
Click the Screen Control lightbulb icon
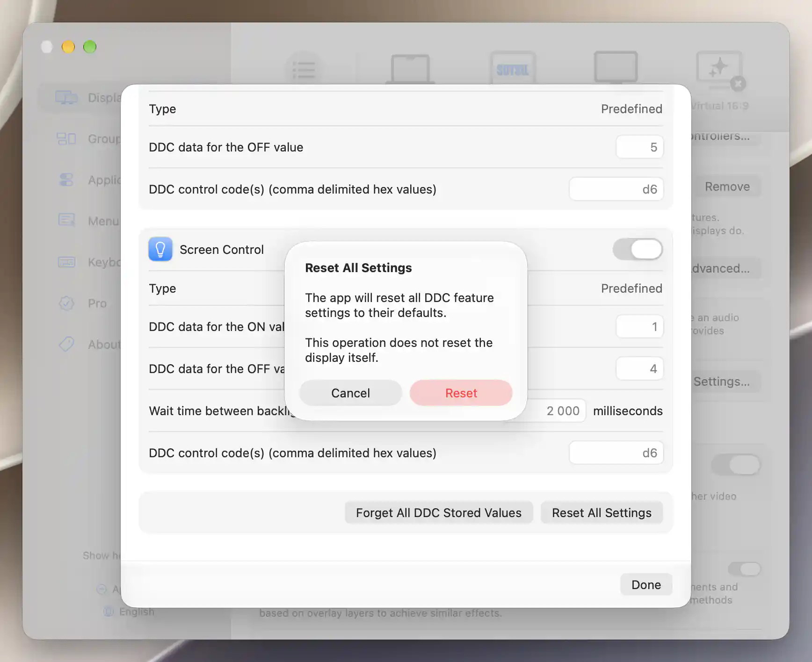(x=160, y=249)
